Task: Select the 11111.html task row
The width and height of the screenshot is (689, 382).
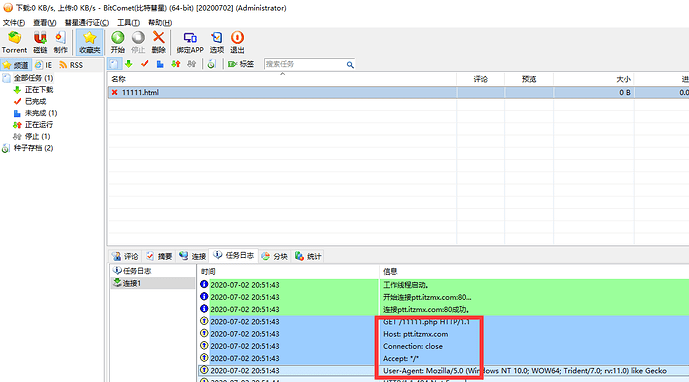Action: (398, 92)
